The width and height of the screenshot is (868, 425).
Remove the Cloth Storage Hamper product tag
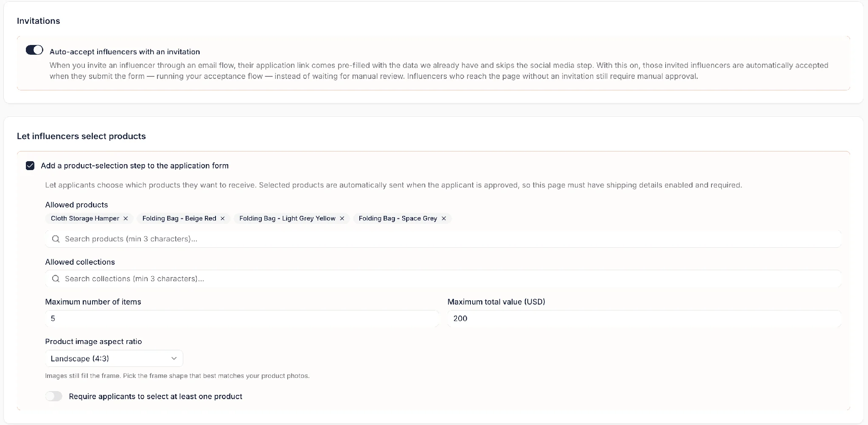point(126,218)
